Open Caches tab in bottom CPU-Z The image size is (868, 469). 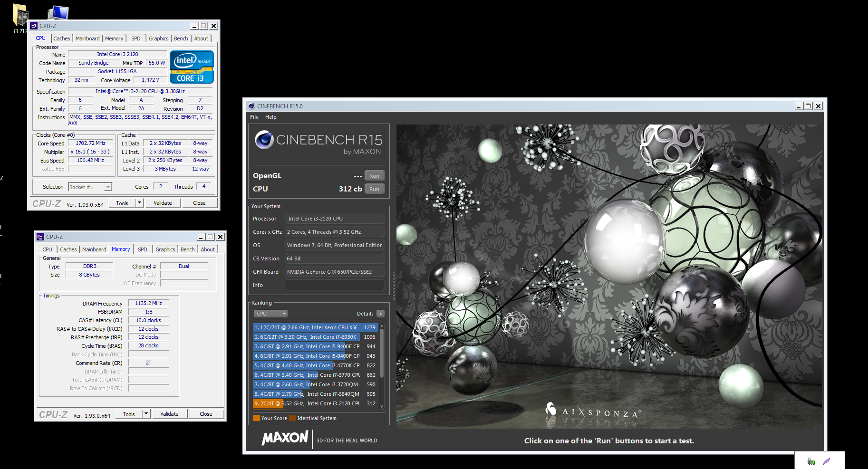[x=68, y=249]
